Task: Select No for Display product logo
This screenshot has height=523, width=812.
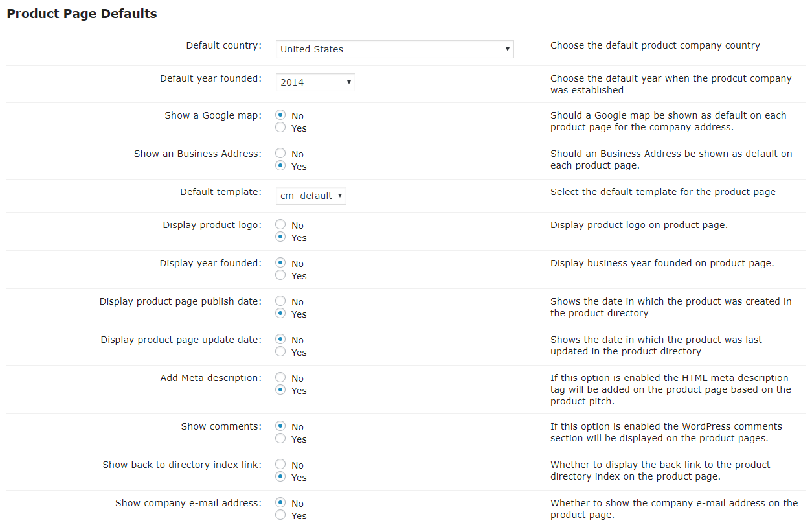Action: 280,225
